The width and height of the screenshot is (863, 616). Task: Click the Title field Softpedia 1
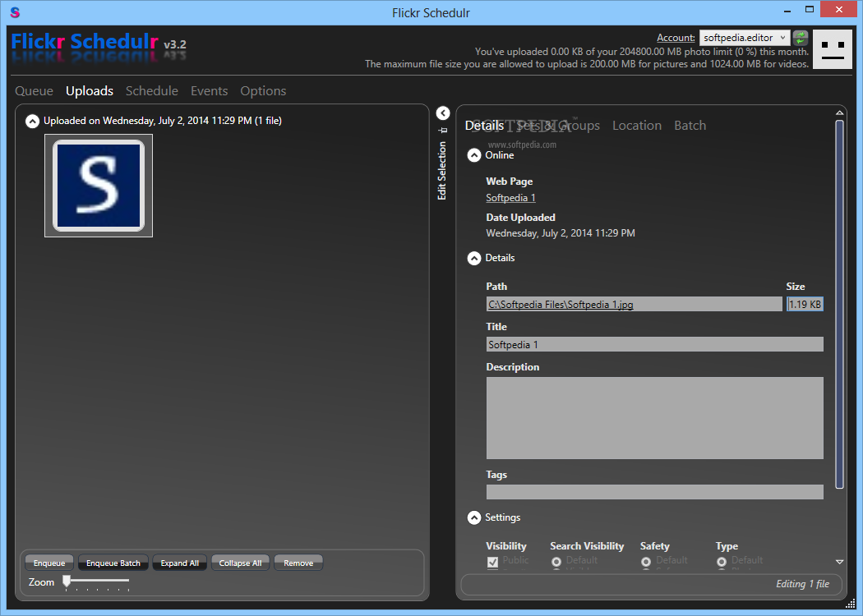point(655,344)
